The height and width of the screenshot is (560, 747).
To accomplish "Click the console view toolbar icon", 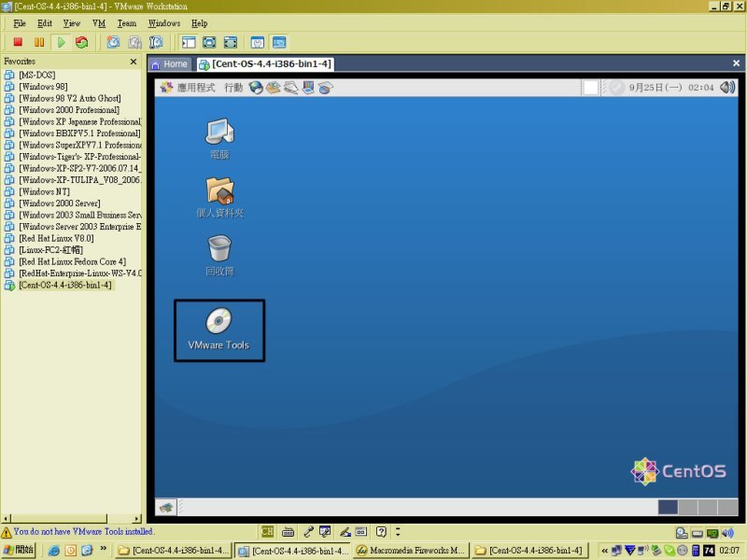I will [279, 42].
